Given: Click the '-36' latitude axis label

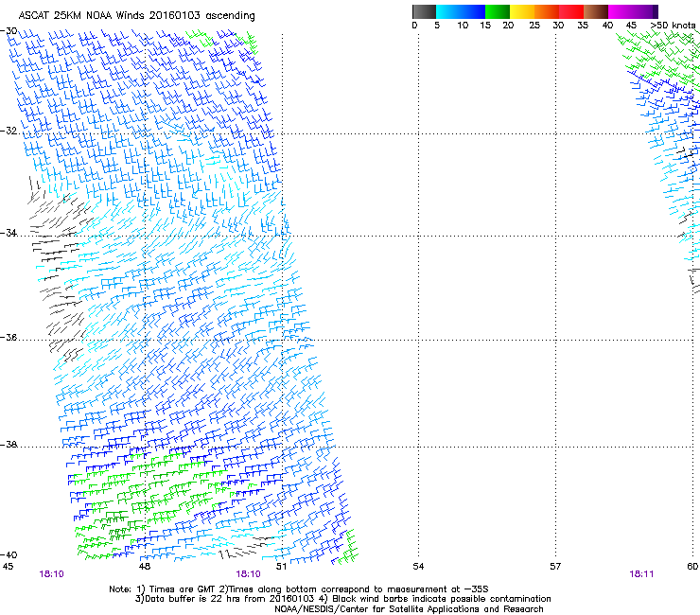Looking at the screenshot, I should coord(9,337).
